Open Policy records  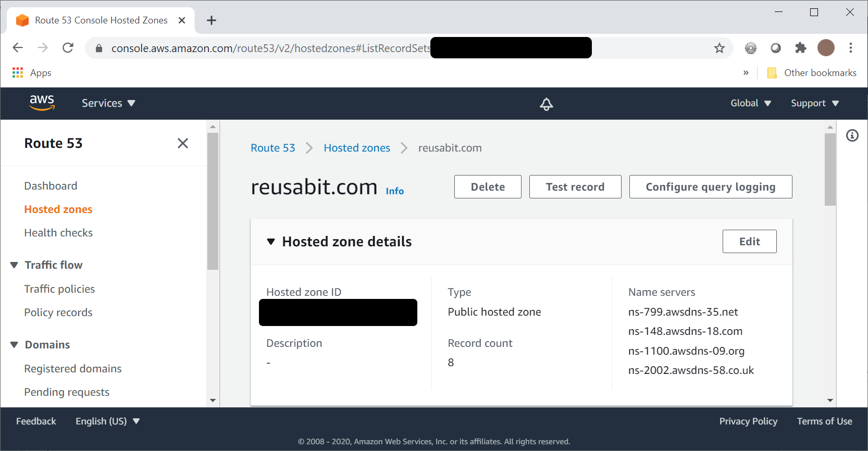click(x=58, y=312)
